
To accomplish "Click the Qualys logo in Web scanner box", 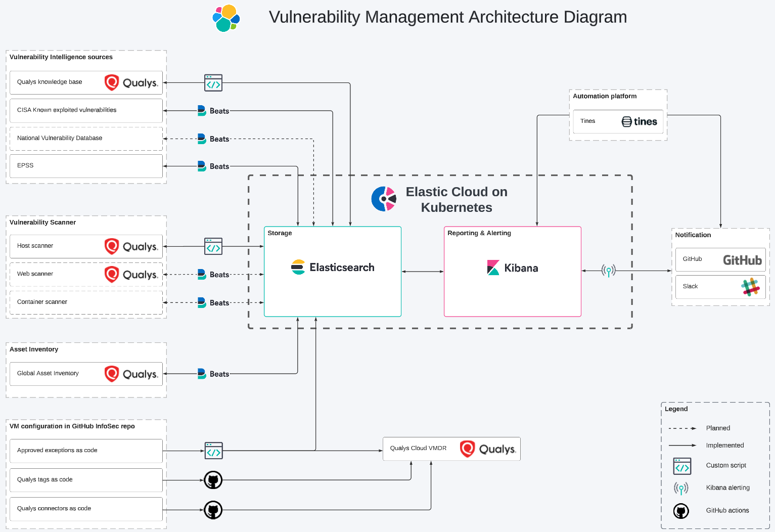I will tap(131, 275).
